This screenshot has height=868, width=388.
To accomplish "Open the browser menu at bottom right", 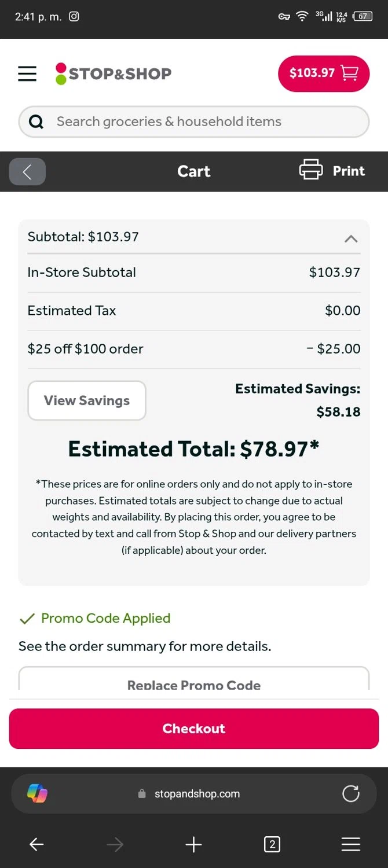I will (x=351, y=845).
